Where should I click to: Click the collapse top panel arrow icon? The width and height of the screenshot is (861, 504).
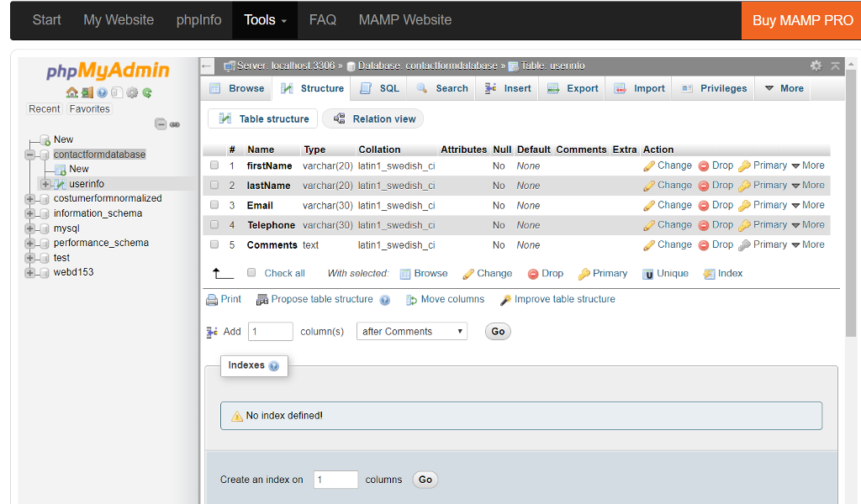tap(835, 66)
